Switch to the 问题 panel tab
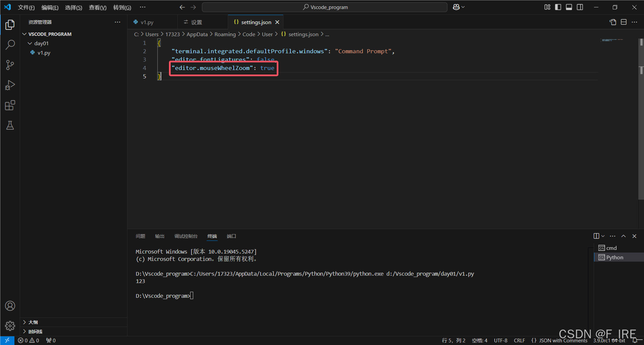This screenshot has width=644, height=345. [141, 236]
